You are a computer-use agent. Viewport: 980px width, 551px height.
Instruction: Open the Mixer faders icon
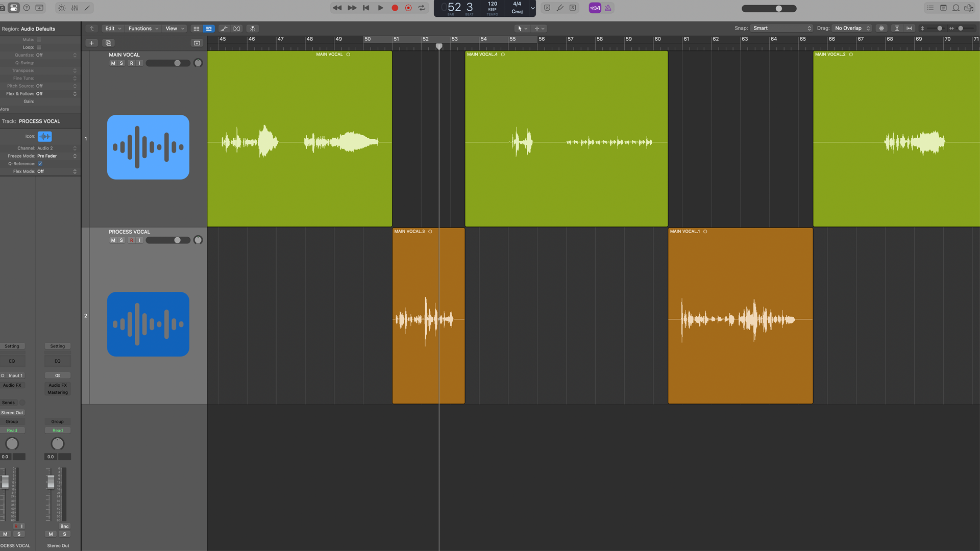75,8
